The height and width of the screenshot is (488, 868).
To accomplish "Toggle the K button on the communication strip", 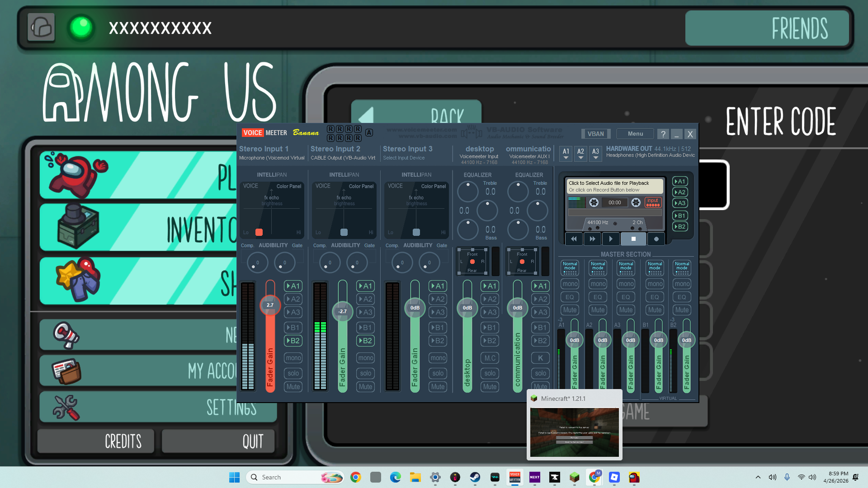I will pyautogui.click(x=540, y=358).
